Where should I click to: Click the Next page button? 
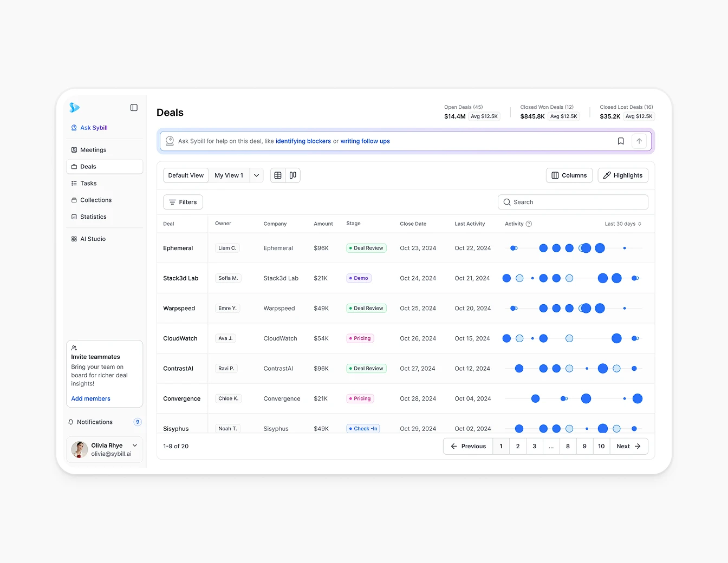pyautogui.click(x=628, y=447)
